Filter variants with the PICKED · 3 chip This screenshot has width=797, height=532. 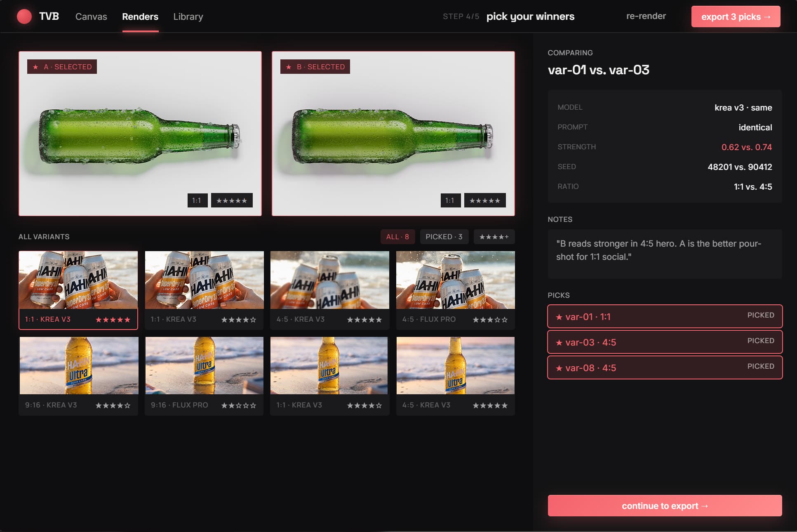[444, 237]
